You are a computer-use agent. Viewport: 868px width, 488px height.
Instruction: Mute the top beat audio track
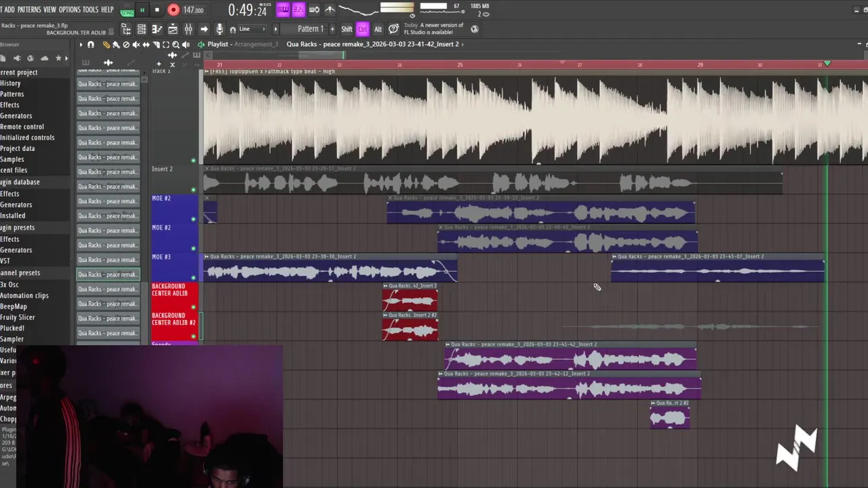pyautogui.click(x=193, y=161)
